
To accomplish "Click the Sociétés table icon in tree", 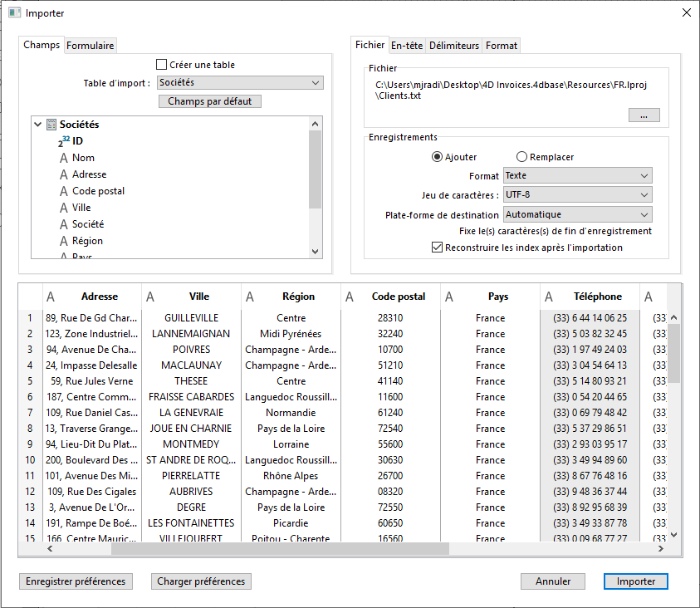I will coord(51,125).
